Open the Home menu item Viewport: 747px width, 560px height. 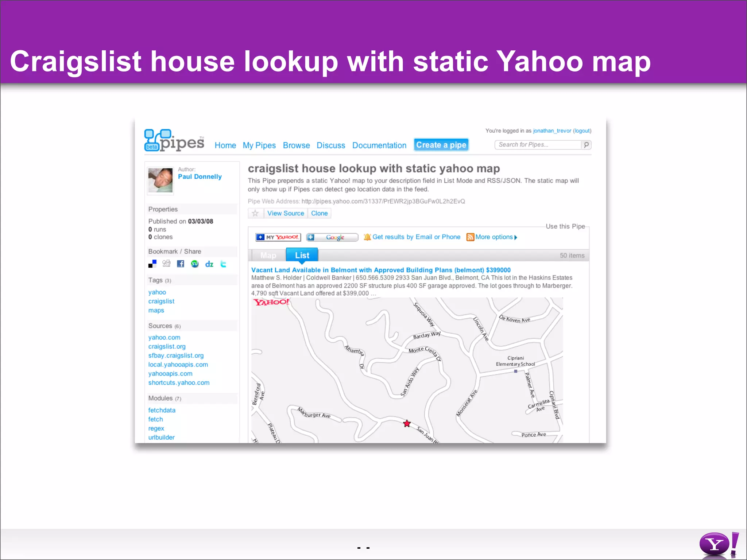[x=225, y=145]
